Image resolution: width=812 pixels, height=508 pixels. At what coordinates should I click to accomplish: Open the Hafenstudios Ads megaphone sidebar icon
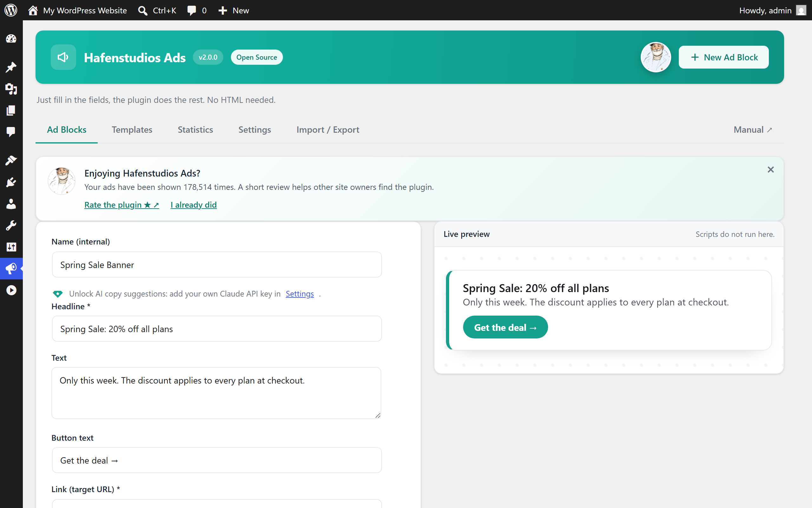[11, 269]
